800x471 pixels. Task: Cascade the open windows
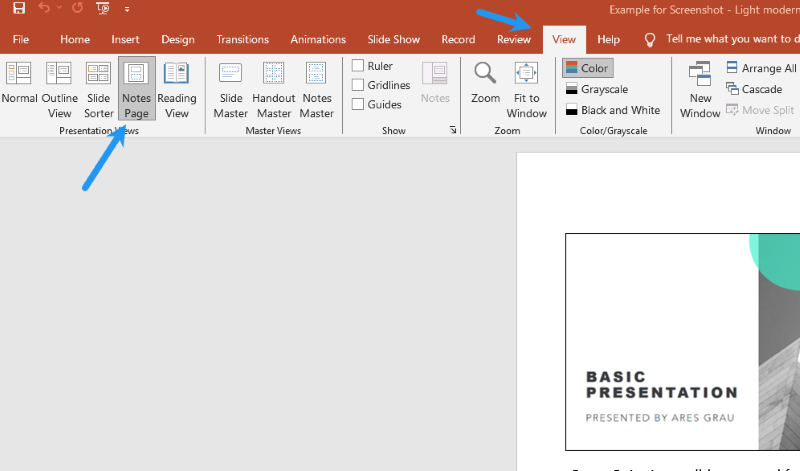pyautogui.click(x=754, y=89)
